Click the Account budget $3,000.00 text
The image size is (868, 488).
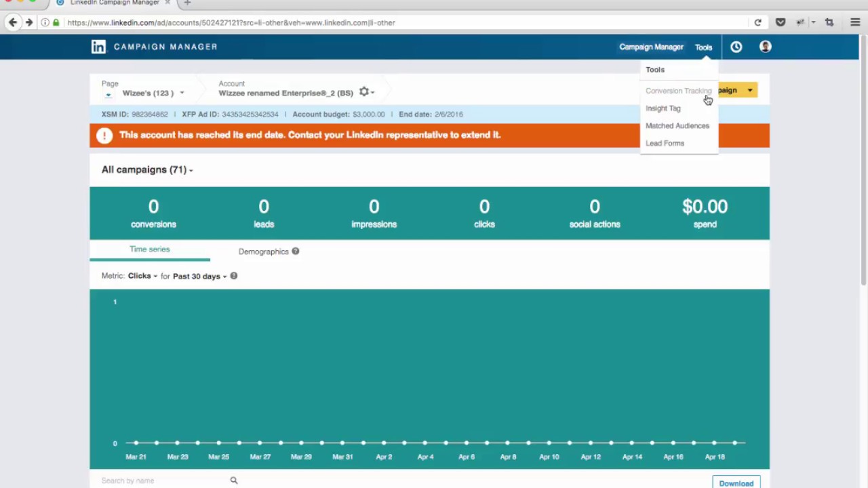click(338, 115)
